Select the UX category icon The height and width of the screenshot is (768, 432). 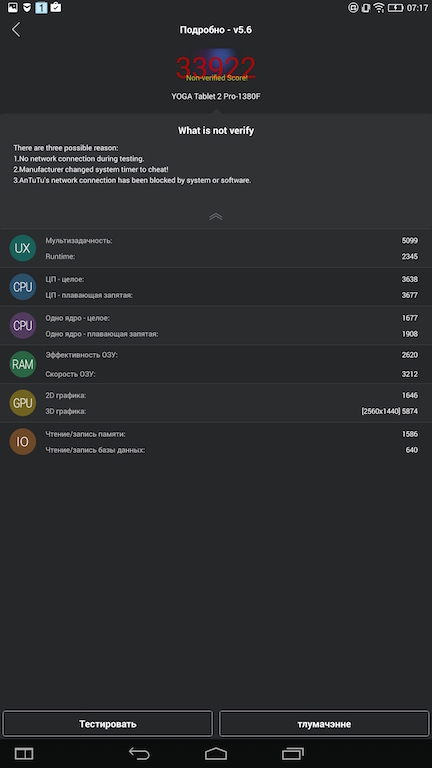pos(23,248)
